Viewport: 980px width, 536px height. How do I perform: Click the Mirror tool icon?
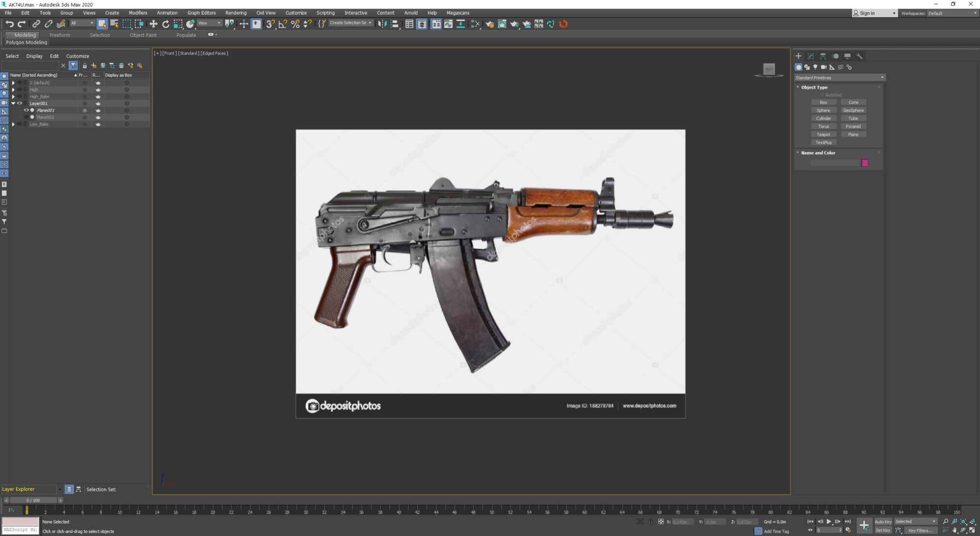[x=382, y=24]
